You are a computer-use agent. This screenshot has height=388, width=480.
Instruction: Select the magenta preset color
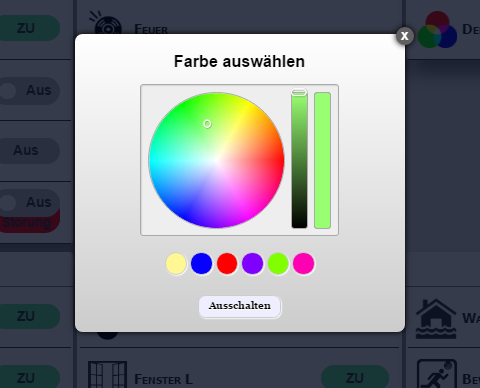[x=303, y=263]
